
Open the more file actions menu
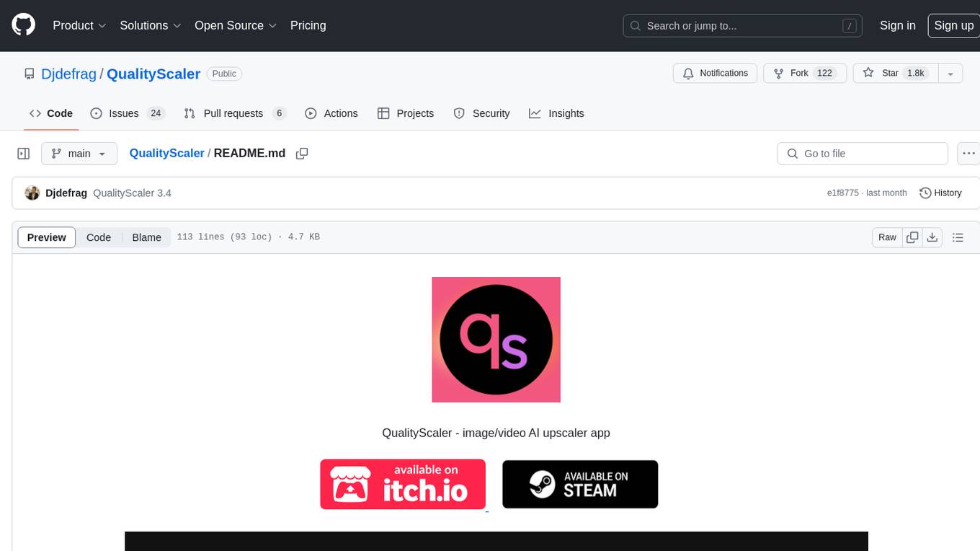pos(968,154)
